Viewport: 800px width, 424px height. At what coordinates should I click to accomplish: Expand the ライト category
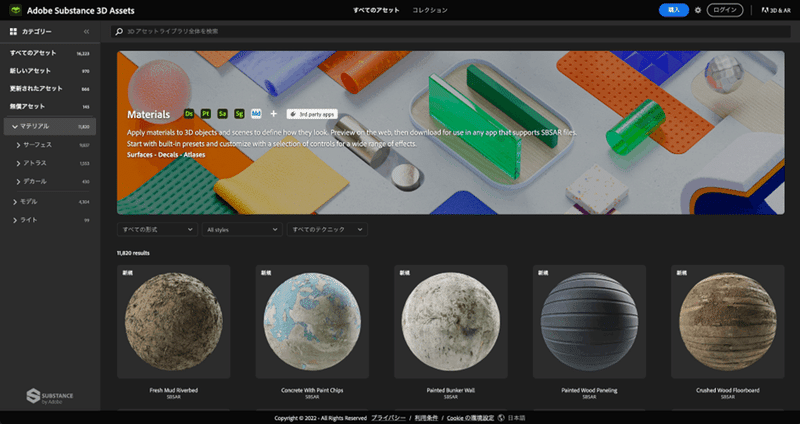(x=15, y=220)
